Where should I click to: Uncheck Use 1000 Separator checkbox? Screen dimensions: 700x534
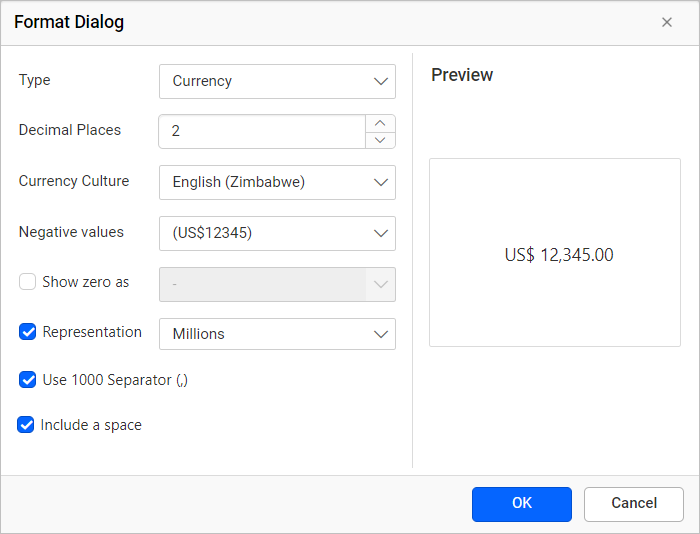[x=27, y=380]
